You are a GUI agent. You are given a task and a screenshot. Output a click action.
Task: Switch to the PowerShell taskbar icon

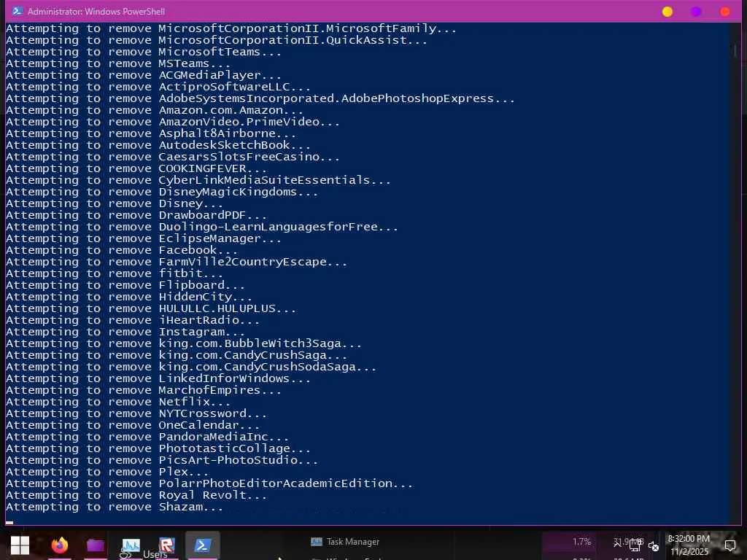203,545
